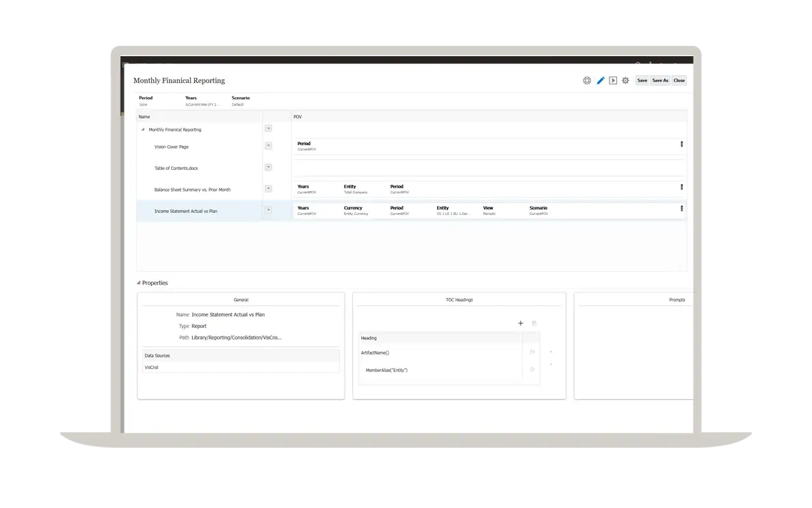The width and height of the screenshot is (812, 508).
Task: Click the VisCnsl data source entry
Action: point(152,368)
